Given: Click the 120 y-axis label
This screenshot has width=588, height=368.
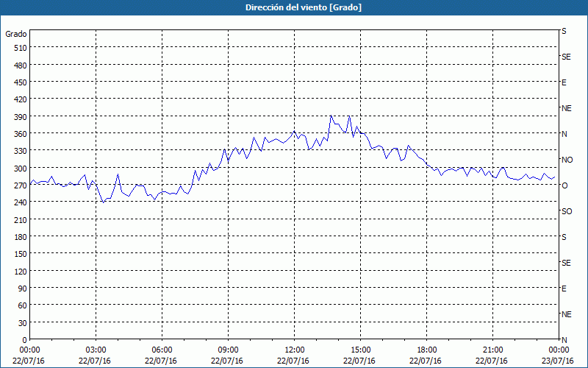Looking at the screenshot, I should (x=21, y=271).
